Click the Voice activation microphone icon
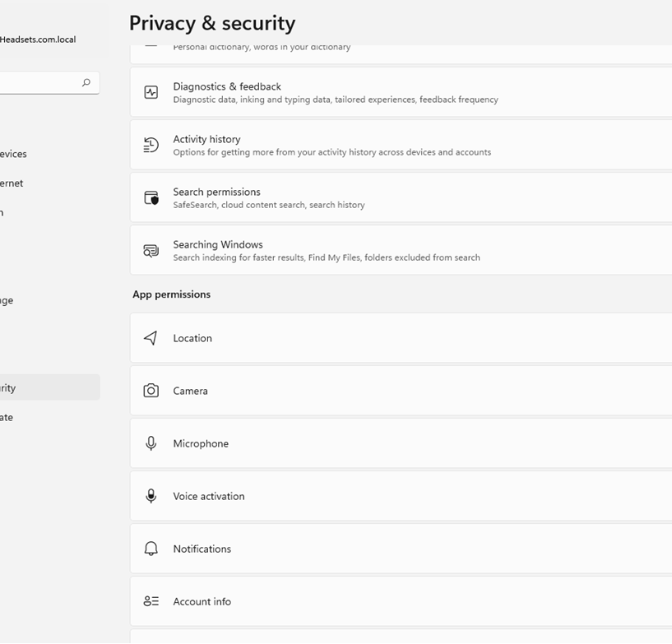This screenshot has width=672, height=644. point(151,496)
